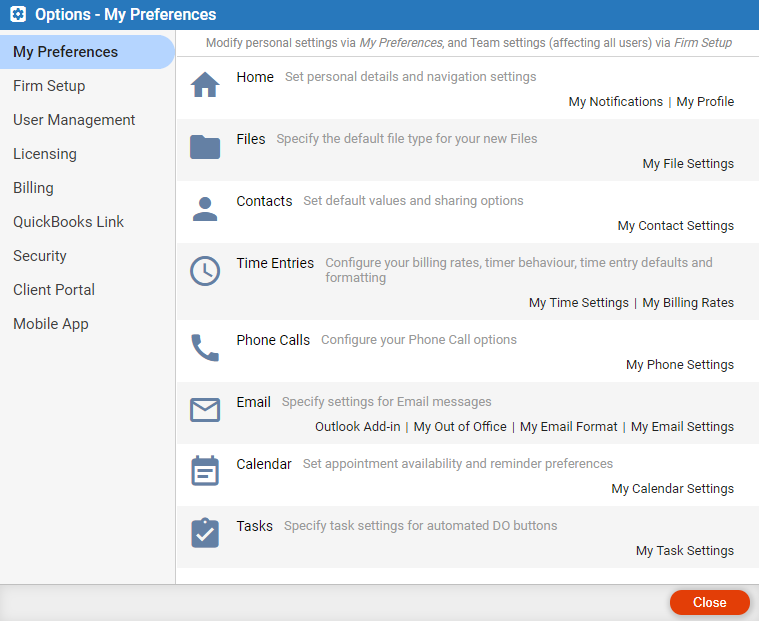Click 'Specify settings for Email messages' text
The width and height of the screenshot is (759, 621).
click(386, 402)
